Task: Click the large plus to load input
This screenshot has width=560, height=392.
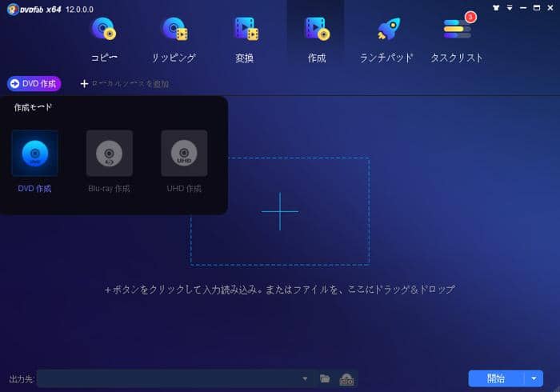Action: pyautogui.click(x=280, y=211)
